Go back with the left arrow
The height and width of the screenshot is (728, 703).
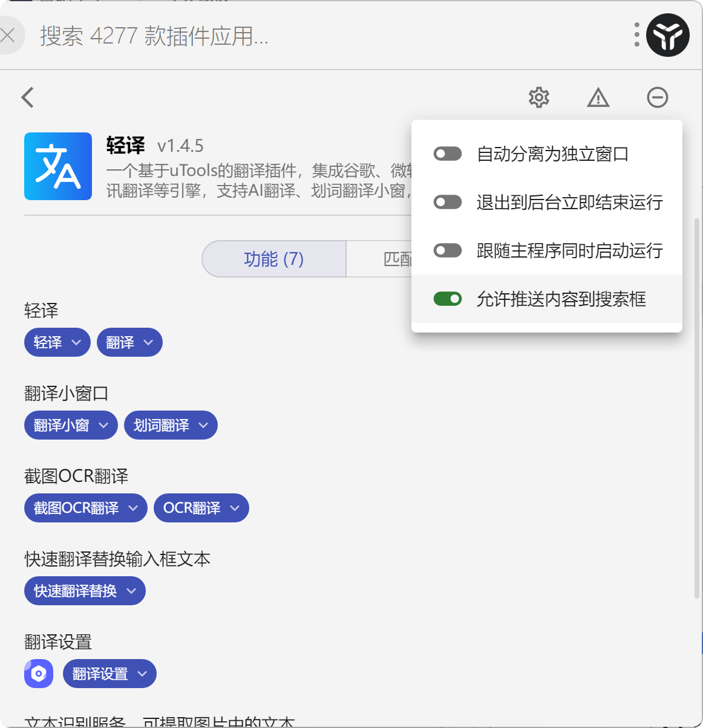click(x=28, y=97)
